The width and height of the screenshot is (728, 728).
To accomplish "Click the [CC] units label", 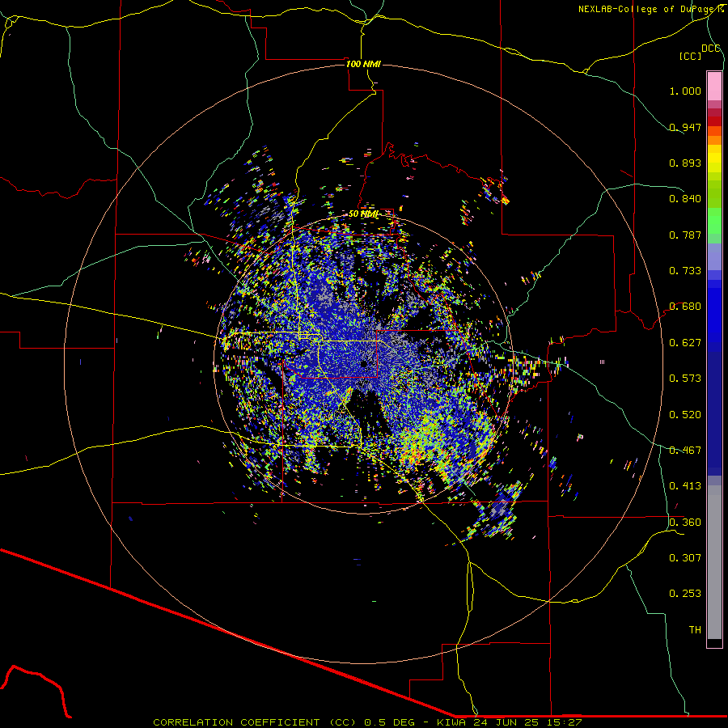I will coord(690,56).
